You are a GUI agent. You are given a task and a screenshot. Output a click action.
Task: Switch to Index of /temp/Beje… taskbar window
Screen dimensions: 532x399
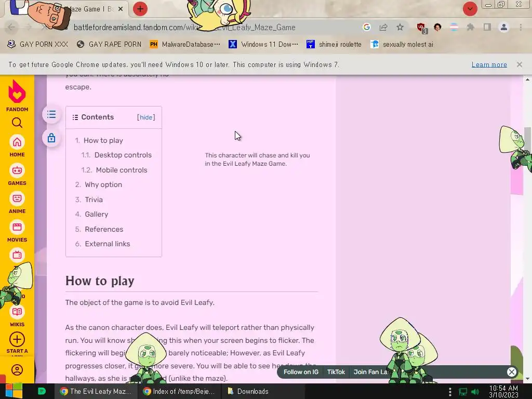(x=179, y=391)
